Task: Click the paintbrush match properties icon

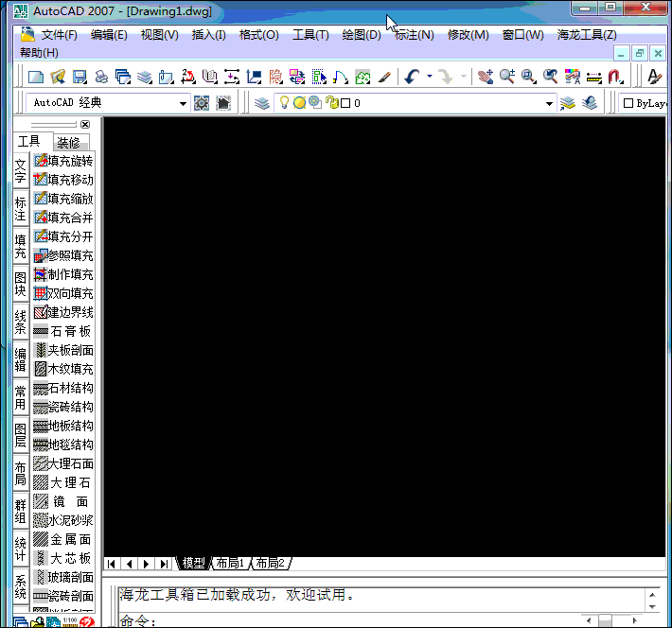Action: pos(384,78)
